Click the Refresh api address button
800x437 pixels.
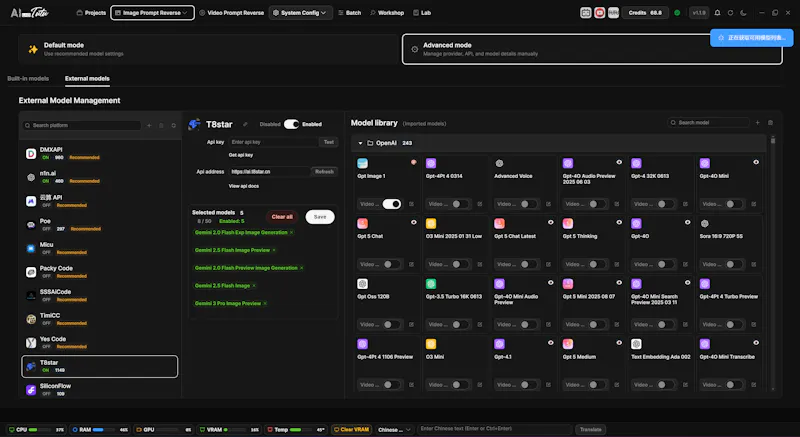coord(324,172)
